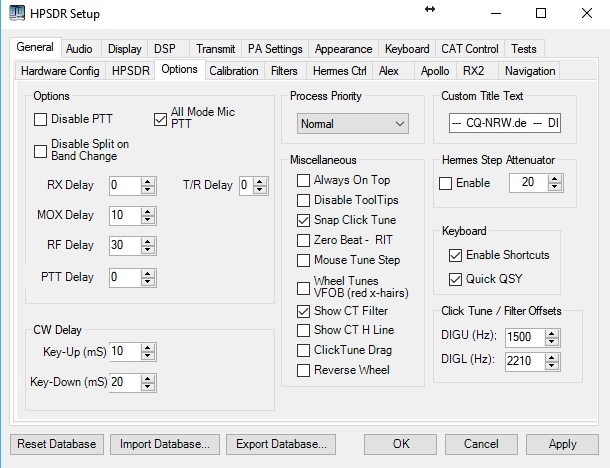
Task: Click the Custom Title Text field
Action: point(505,123)
